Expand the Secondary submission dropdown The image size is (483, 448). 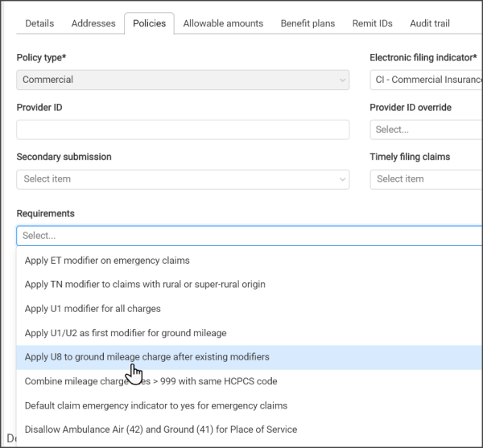[x=183, y=179]
